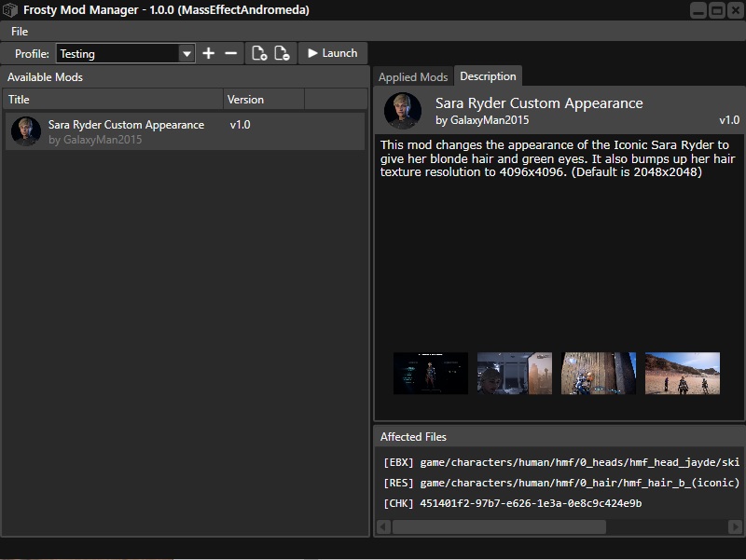
Task: Click the remove mod file icon
Action: point(282,54)
